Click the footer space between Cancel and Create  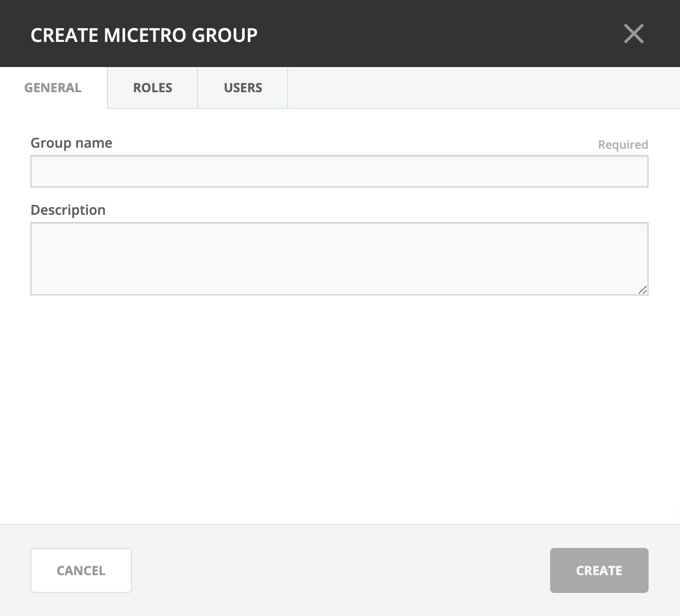point(341,570)
